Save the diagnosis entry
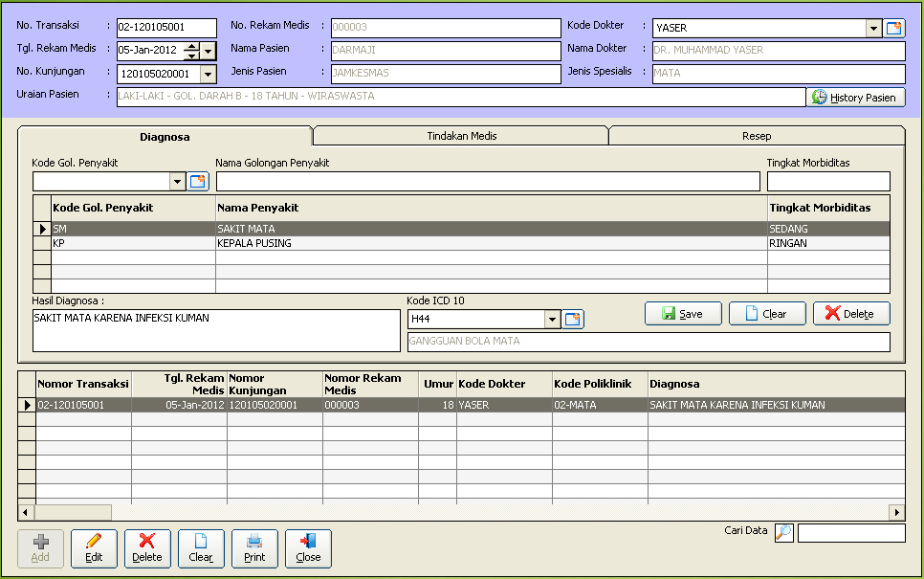924x579 pixels. [682, 314]
